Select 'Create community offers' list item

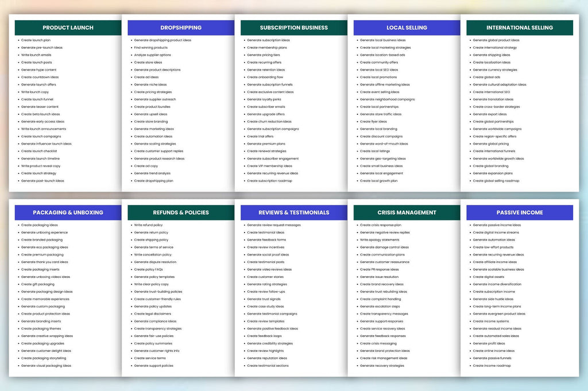coord(379,62)
